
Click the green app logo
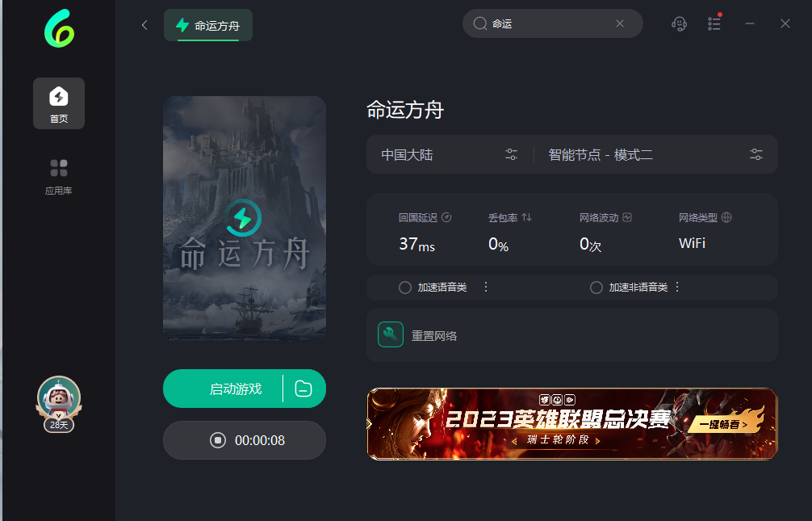(59, 31)
